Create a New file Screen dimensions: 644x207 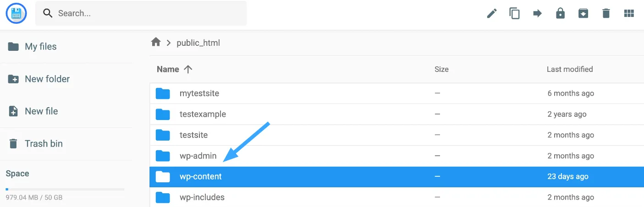click(66, 111)
